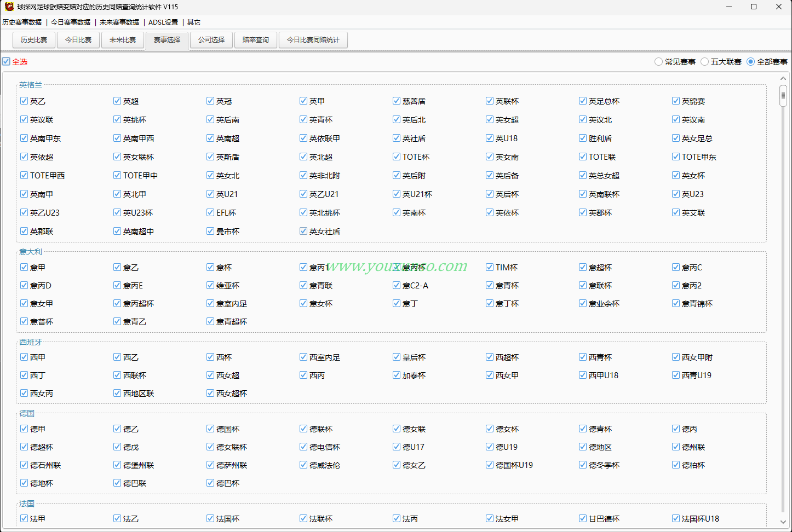Open the 历史赛事数据 menu
The image size is (792, 532).
[22, 22]
